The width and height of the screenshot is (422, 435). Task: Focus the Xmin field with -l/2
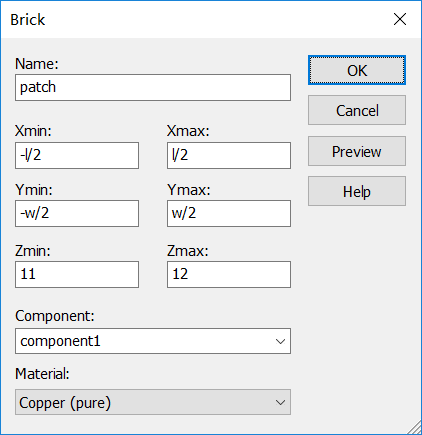(77, 155)
